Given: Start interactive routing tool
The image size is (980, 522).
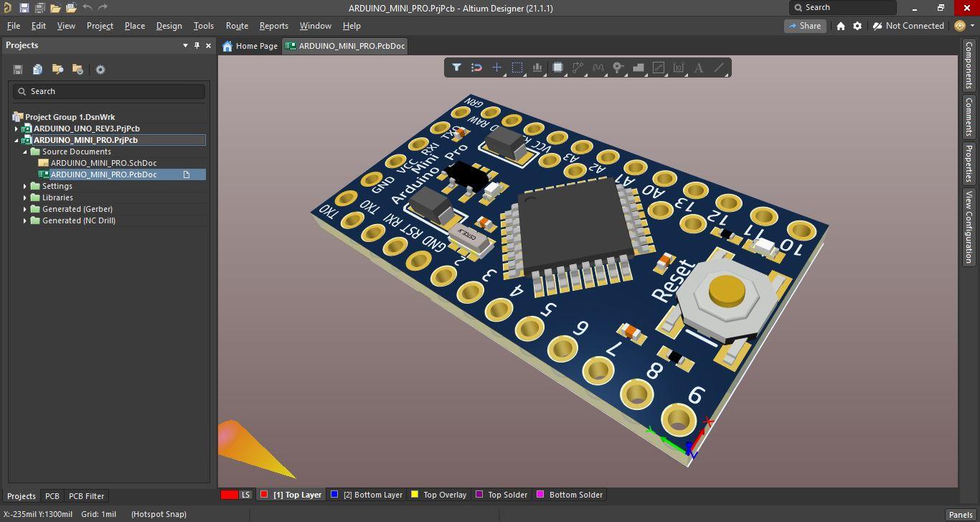Looking at the screenshot, I should pos(578,67).
